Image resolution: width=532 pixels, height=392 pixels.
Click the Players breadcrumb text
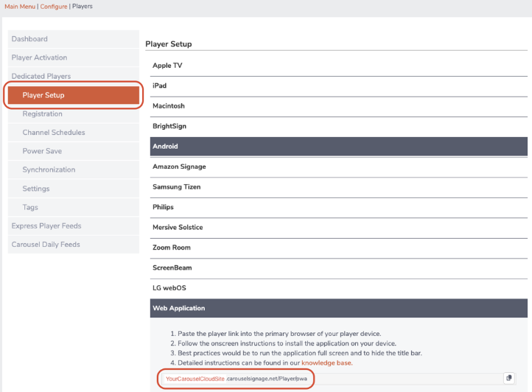[82, 7]
